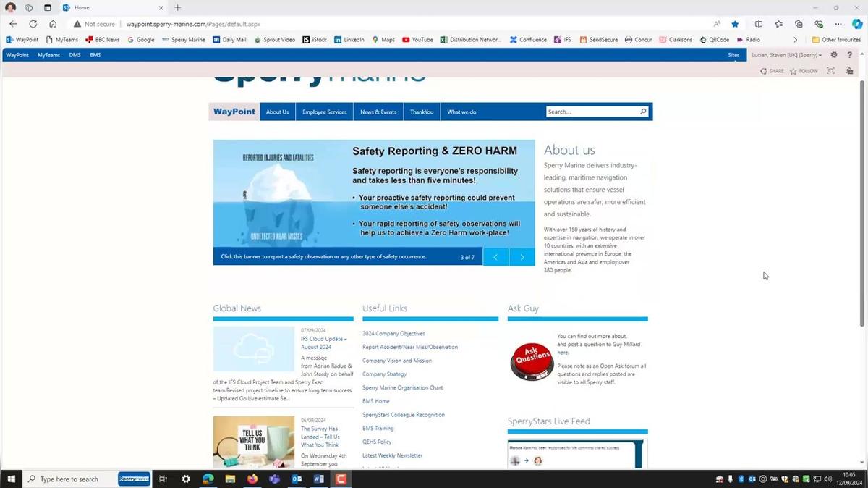Click the Employee Services navigation tab

coord(324,112)
